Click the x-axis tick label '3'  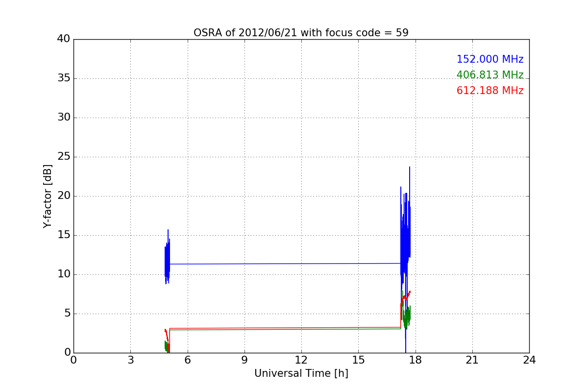130,360
